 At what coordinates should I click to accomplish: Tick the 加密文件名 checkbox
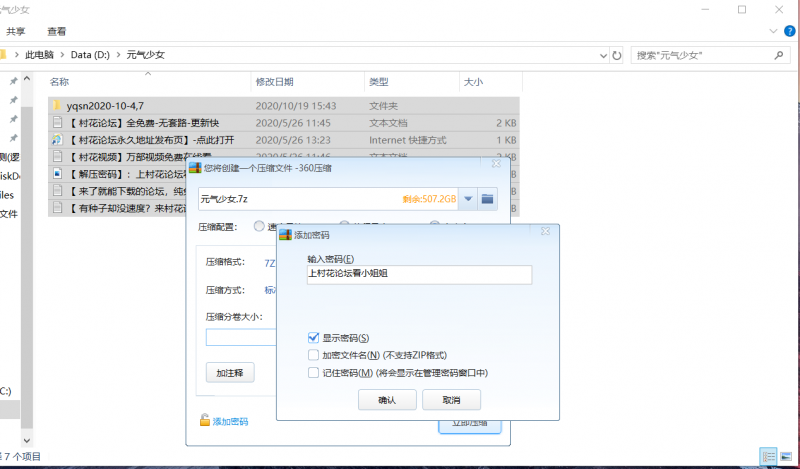313,355
